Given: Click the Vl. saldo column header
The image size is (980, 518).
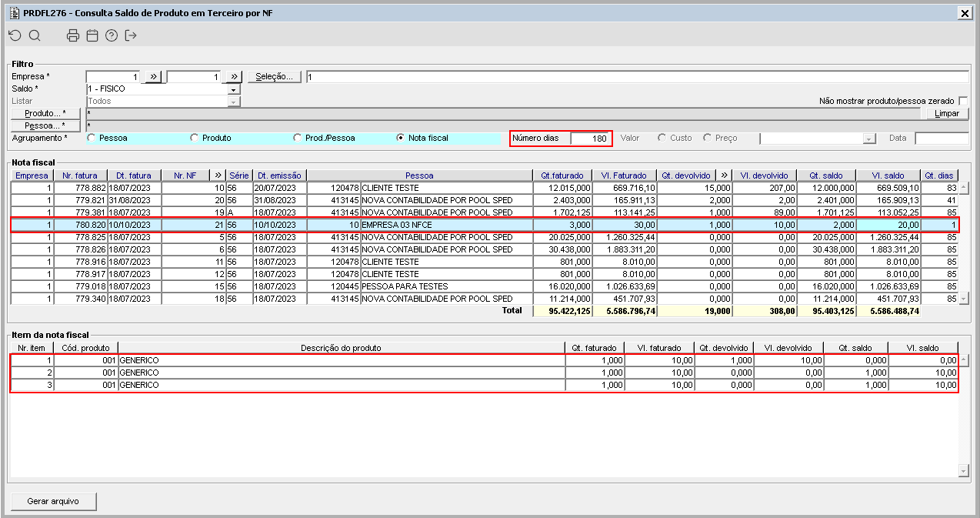Looking at the screenshot, I should point(888,175).
